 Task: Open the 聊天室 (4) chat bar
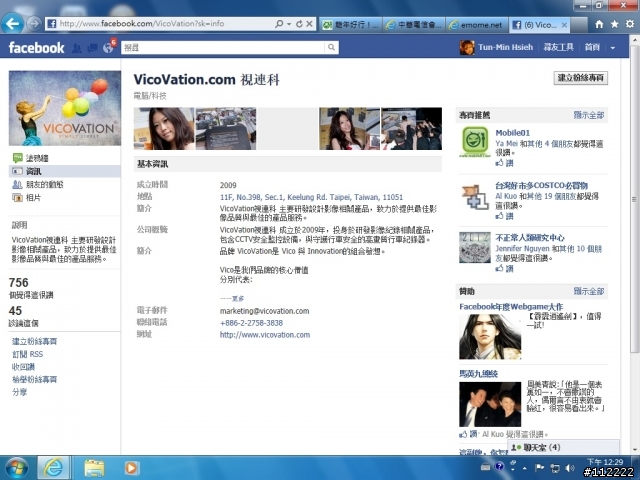pyautogui.click(x=563, y=447)
